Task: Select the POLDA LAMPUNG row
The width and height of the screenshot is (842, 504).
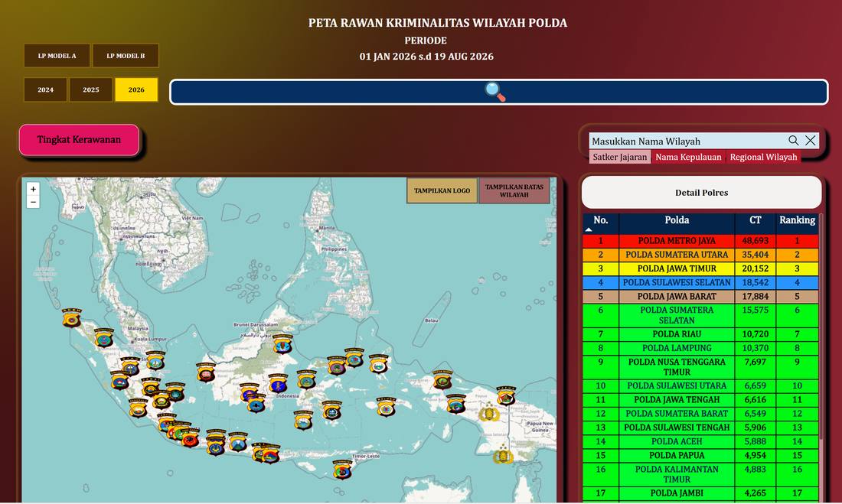Action: 700,348
